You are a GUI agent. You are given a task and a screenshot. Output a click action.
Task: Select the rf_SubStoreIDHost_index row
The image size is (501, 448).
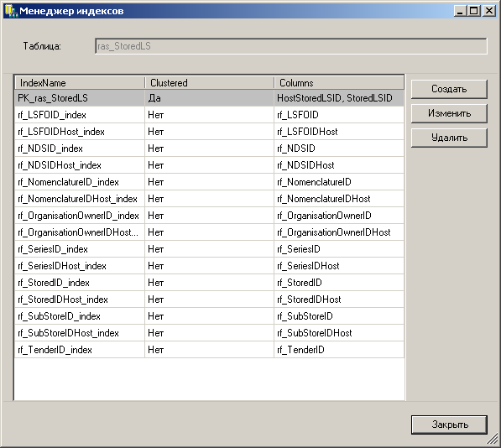pyautogui.click(x=209, y=333)
